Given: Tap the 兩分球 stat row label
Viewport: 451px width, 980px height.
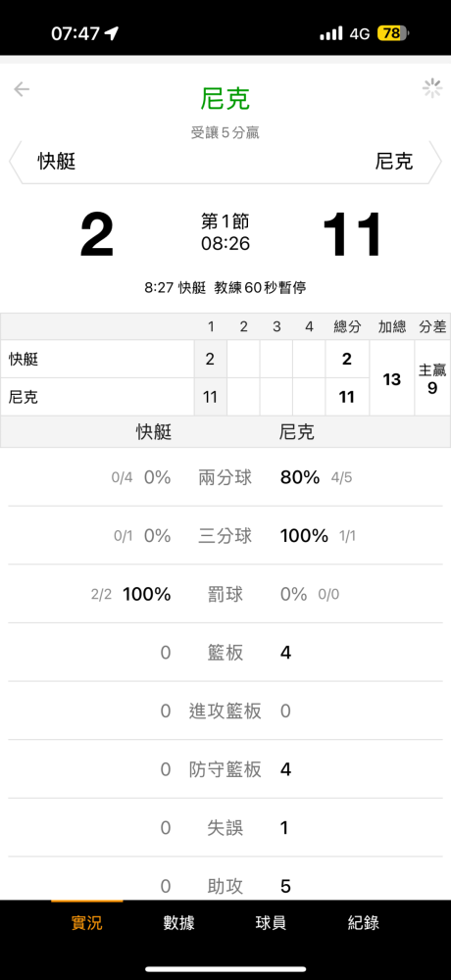Looking at the screenshot, I should pyautogui.click(x=225, y=478).
